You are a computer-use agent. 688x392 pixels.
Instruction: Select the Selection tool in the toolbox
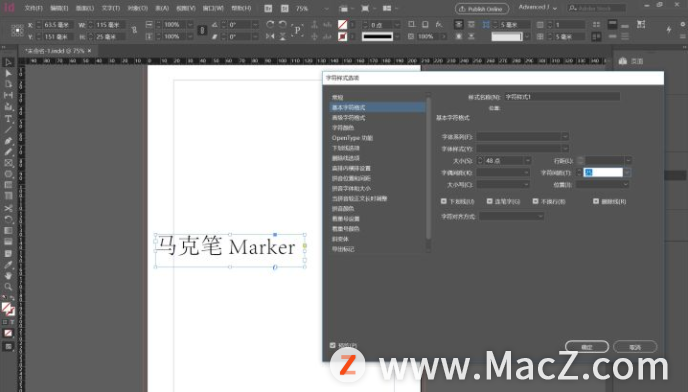pyautogui.click(x=8, y=62)
